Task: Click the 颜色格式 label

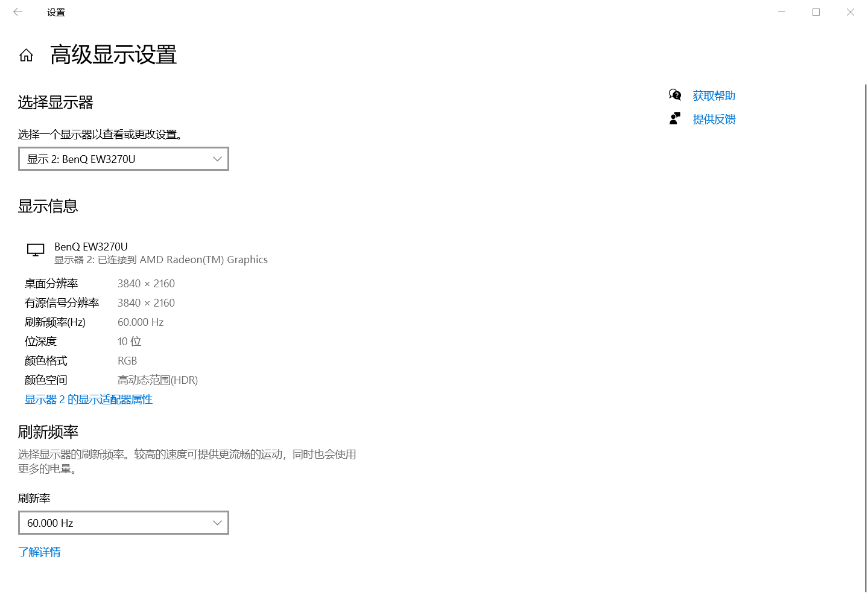Action: (x=46, y=361)
